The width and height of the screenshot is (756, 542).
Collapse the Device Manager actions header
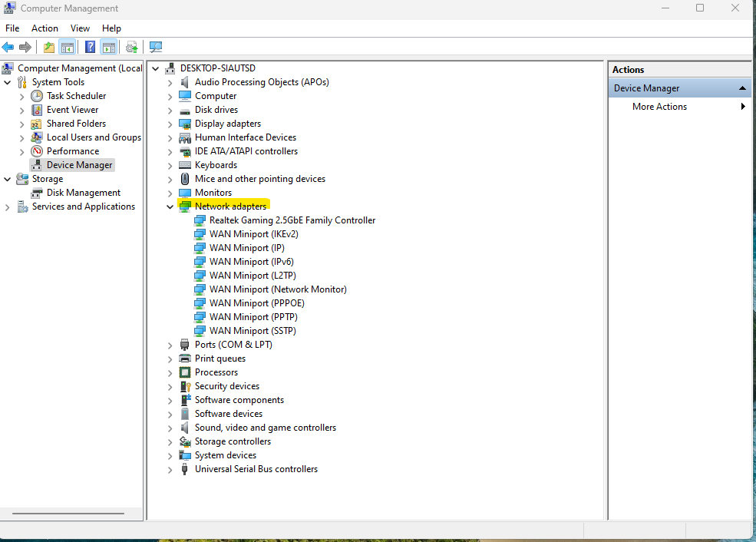pyautogui.click(x=742, y=88)
